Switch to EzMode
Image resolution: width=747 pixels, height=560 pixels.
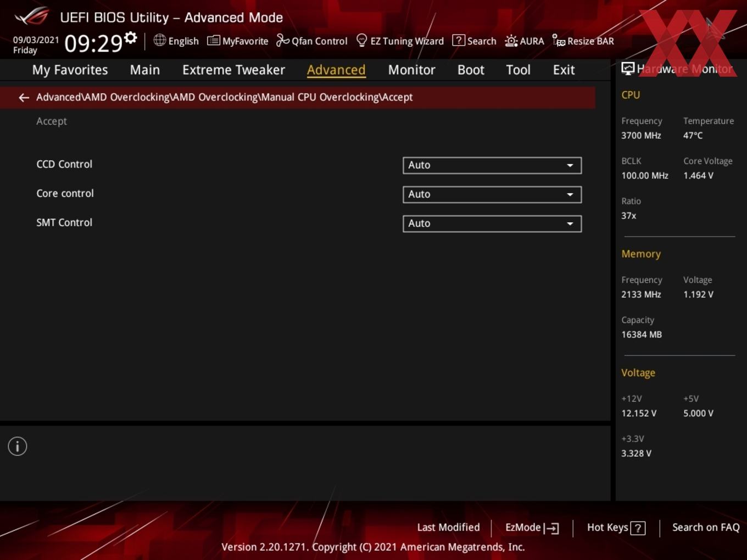tap(532, 528)
